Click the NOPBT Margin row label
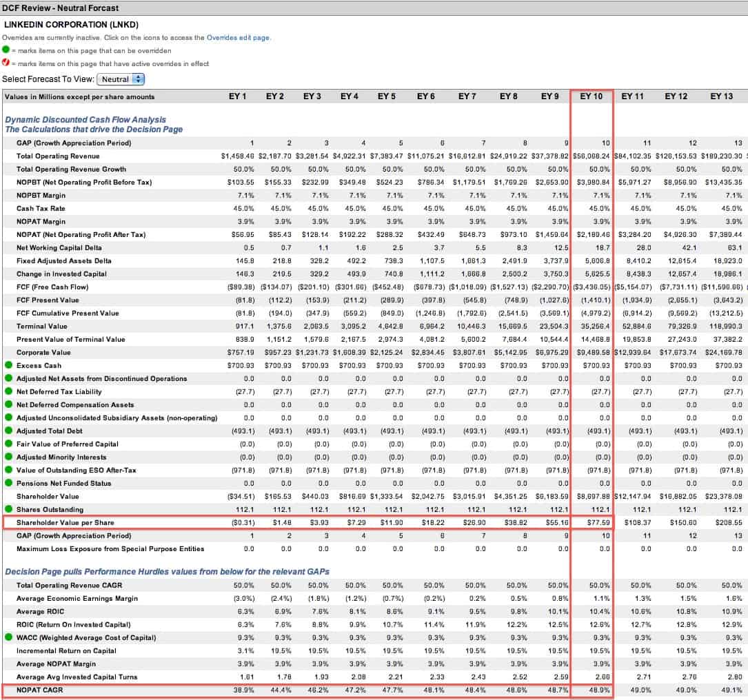The height and width of the screenshot is (700, 748). pyautogui.click(x=41, y=196)
